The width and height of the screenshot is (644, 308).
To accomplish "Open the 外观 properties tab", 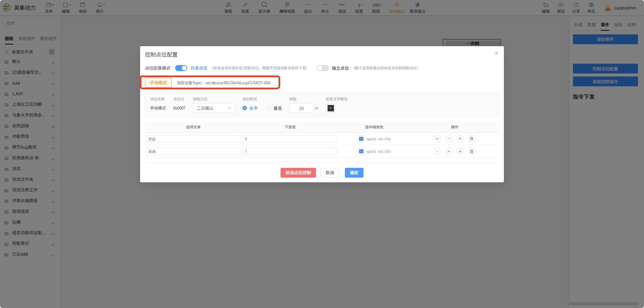I will [578, 25].
